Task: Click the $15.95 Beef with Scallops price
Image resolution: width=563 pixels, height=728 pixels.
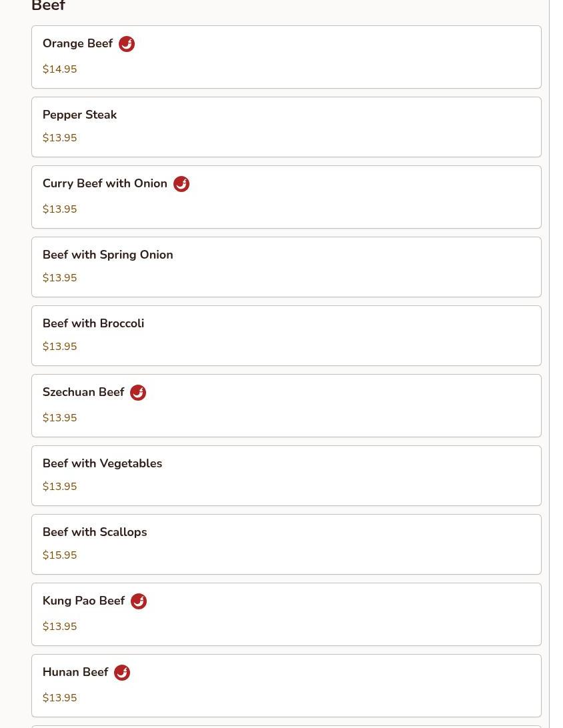Action: point(59,555)
